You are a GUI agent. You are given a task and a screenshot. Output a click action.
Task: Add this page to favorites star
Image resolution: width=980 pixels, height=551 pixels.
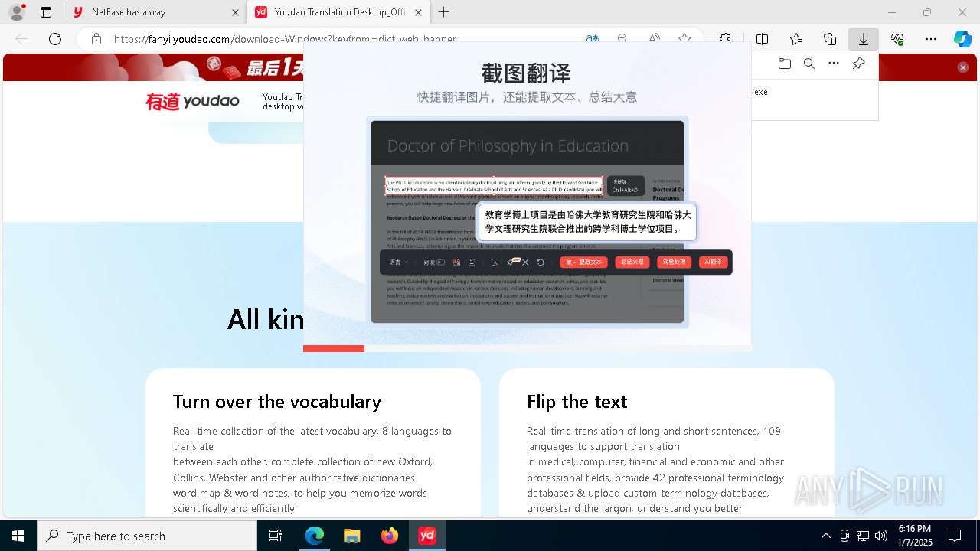684,39
